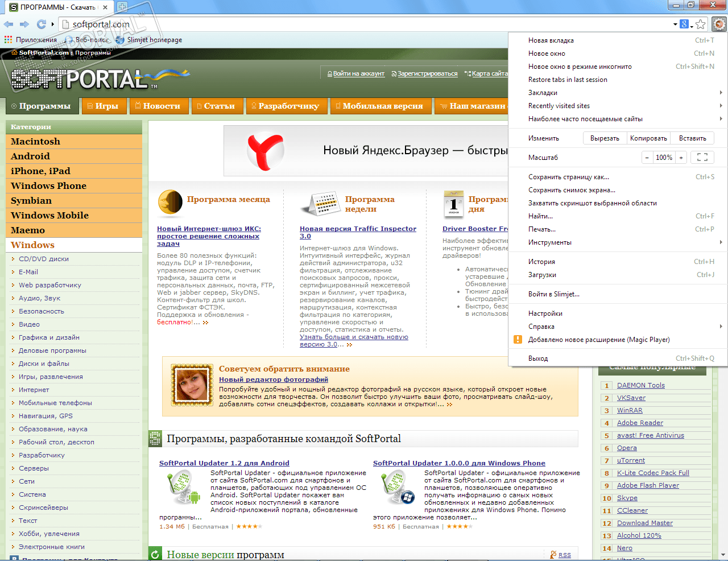Click the Вырезать button

pos(605,138)
